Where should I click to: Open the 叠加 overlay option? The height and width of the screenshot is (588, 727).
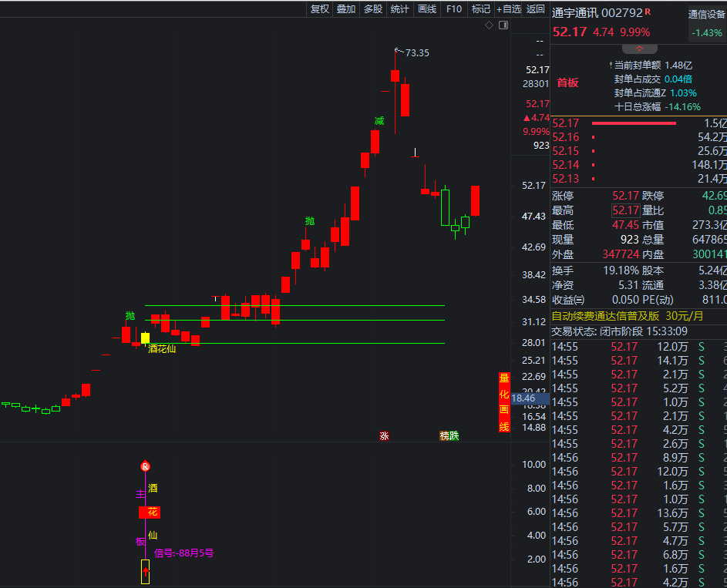tap(346, 9)
